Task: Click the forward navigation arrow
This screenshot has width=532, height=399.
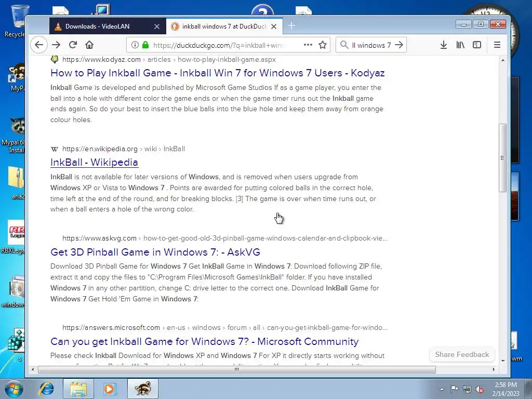Action: (x=56, y=45)
